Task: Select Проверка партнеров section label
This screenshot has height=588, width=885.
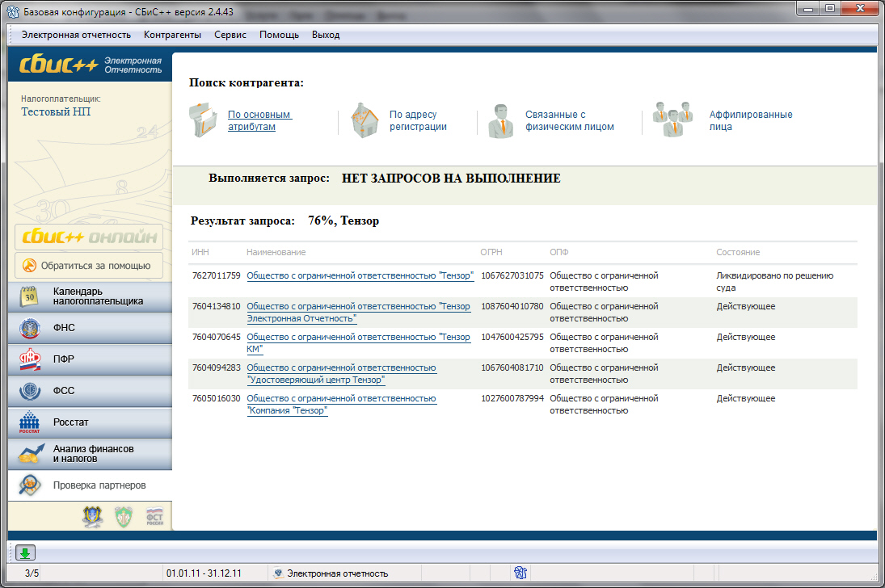Action: point(99,485)
